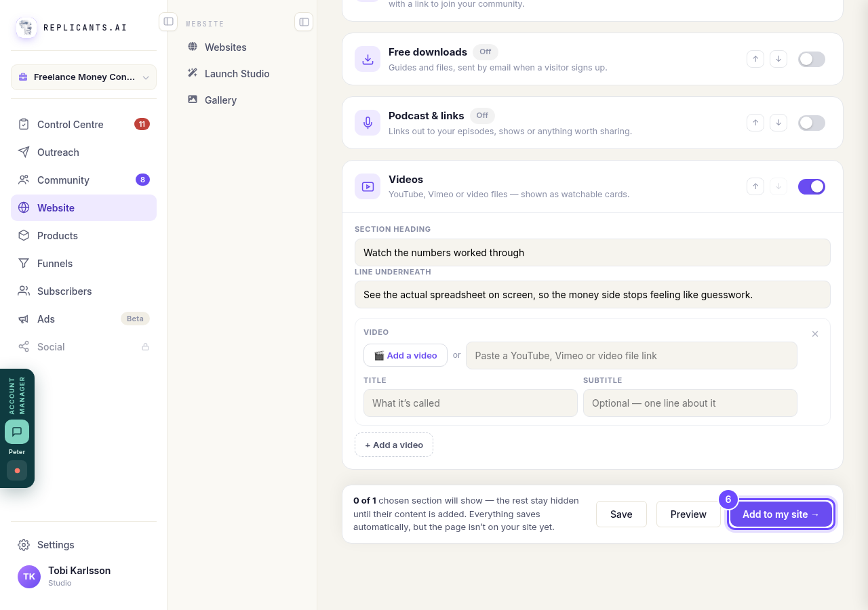
Task: Click the TK user avatar
Action: coord(29,577)
